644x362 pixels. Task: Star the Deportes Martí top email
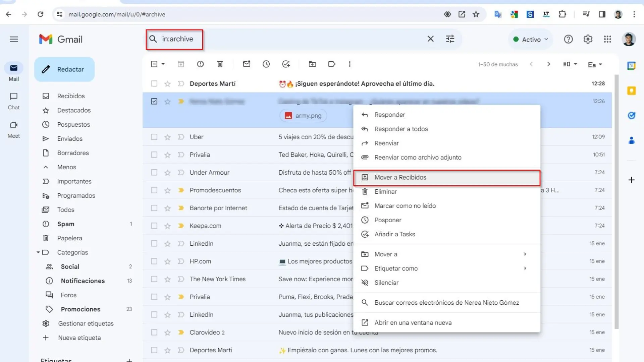click(x=167, y=84)
